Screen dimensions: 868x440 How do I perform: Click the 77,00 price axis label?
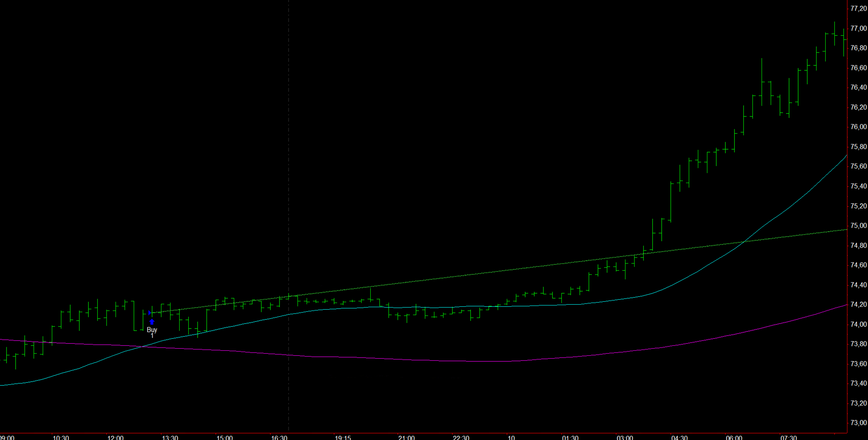tap(859, 28)
